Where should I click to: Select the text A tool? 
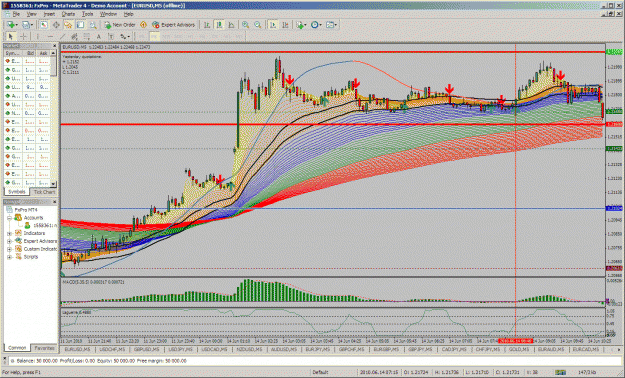click(98, 36)
